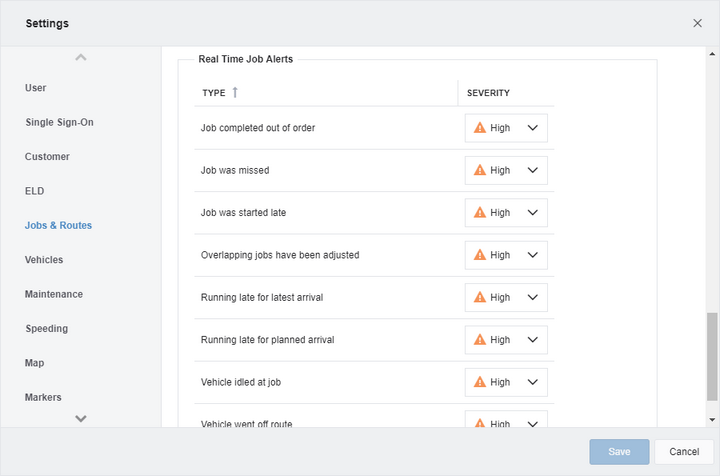This screenshot has width=720, height=476.
Task: Go to the Speeding settings section
Action: pyautogui.click(x=46, y=329)
